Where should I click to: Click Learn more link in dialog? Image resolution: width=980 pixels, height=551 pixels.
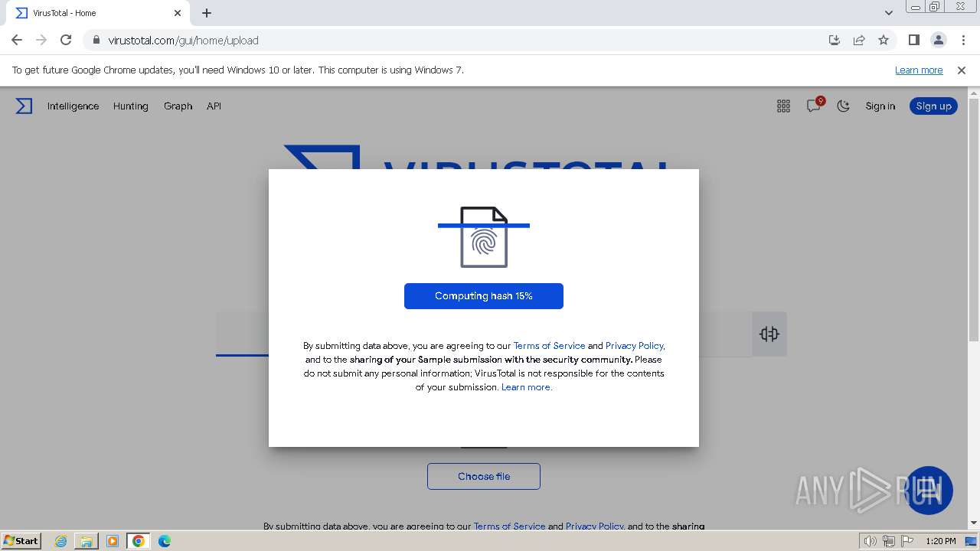pos(526,387)
